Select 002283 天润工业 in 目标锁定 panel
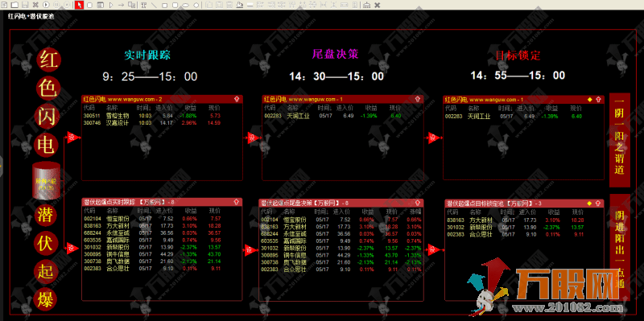This screenshot has width=644, height=321. tap(514, 117)
